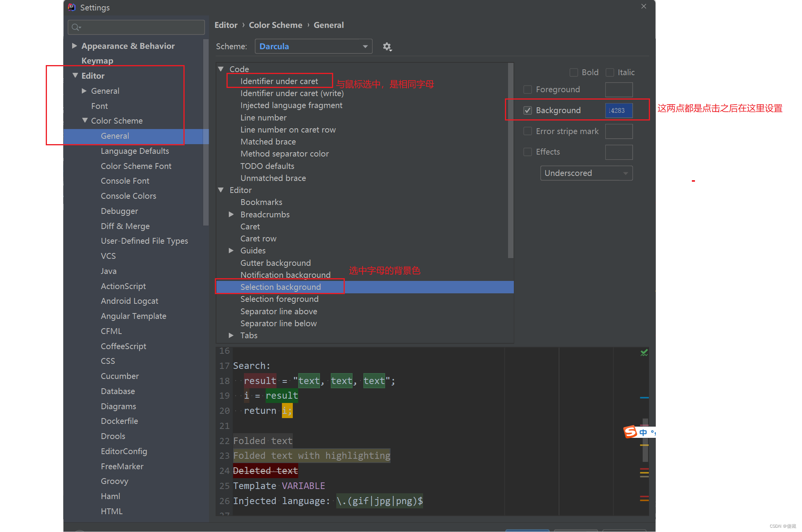Select Identifier under caret item
The image size is (802, 532).
click(x=279, y=81)
